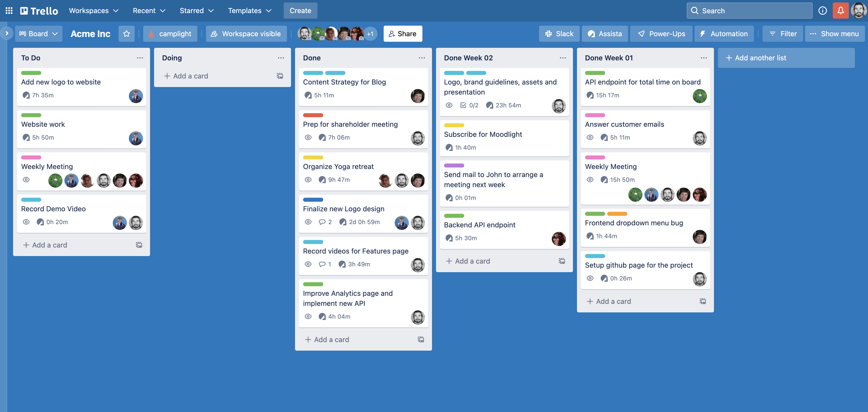Click the Filter icon
Image resolution: width=868 pixels, height=412 pixels.
click(782, 33)
